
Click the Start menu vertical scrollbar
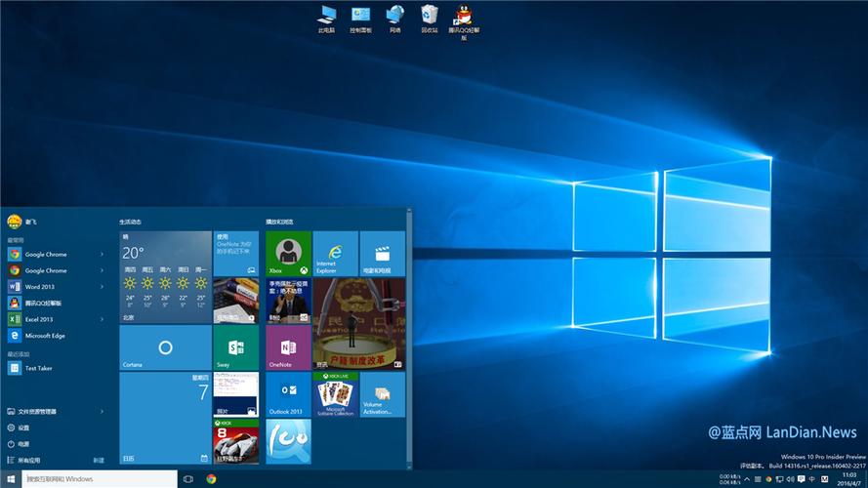pos(409,339)
